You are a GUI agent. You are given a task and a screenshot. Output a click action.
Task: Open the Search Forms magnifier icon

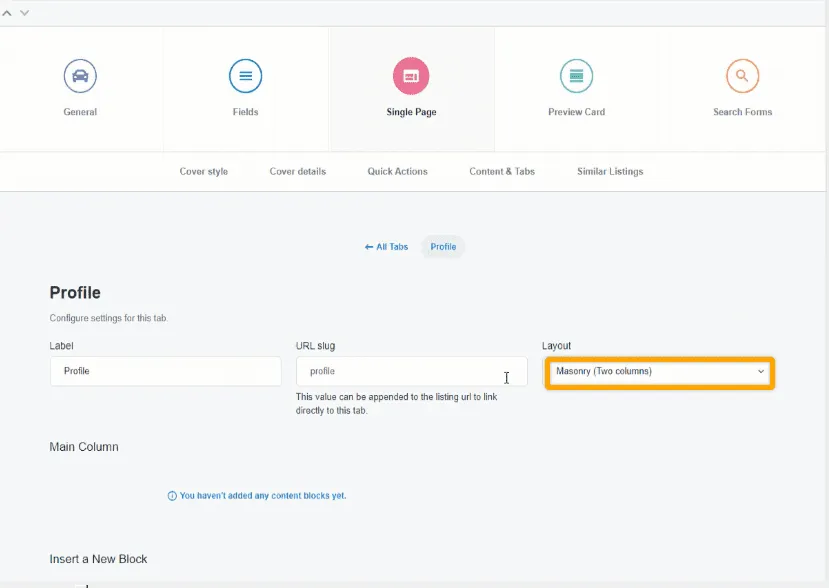coord(742,76)
